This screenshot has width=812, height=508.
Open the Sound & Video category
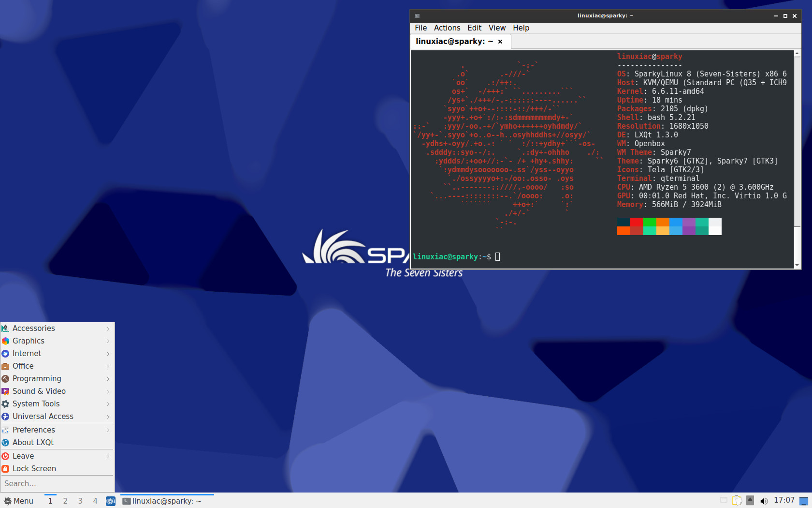coord(57,391)
